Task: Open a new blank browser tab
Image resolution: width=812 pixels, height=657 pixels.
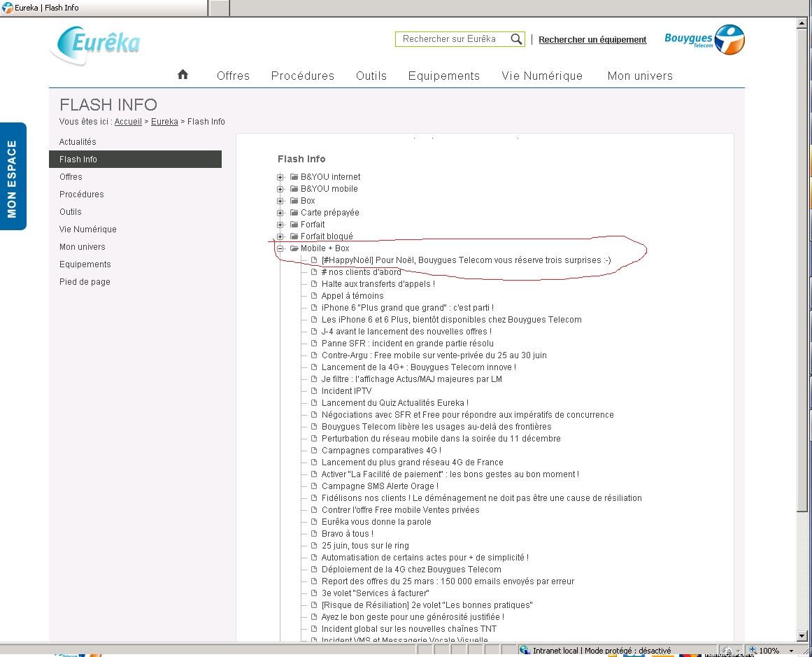Action: point(220,8)
